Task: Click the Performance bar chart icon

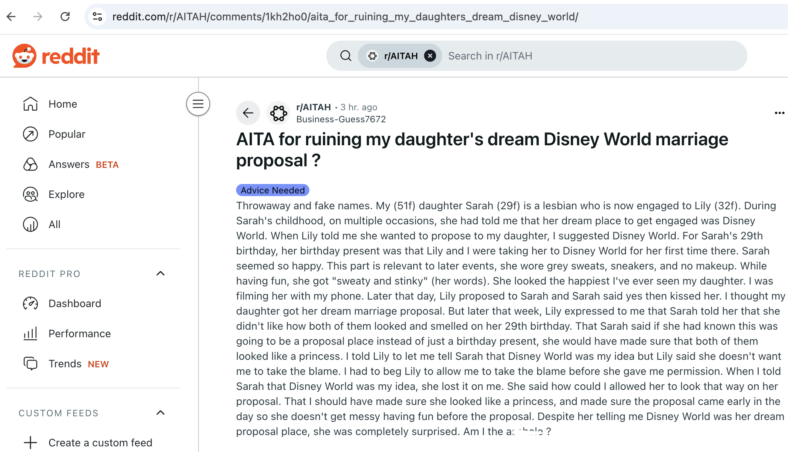Action: pos(30,334)
